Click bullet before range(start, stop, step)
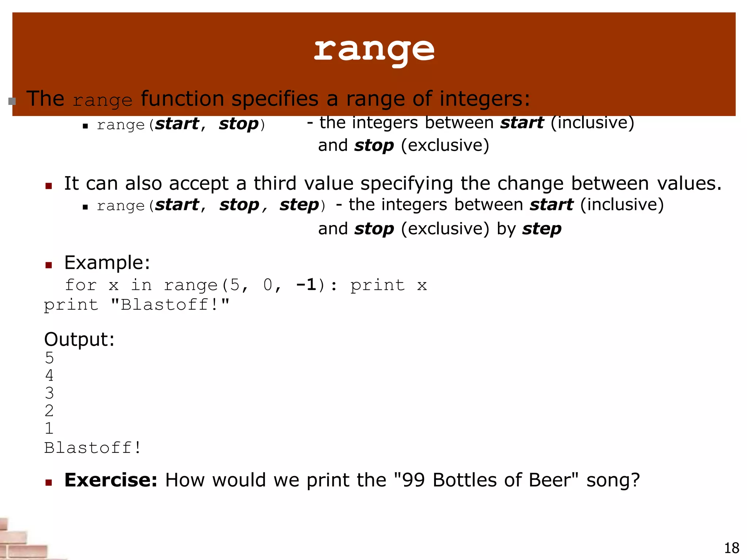 [x=85, y=207]
